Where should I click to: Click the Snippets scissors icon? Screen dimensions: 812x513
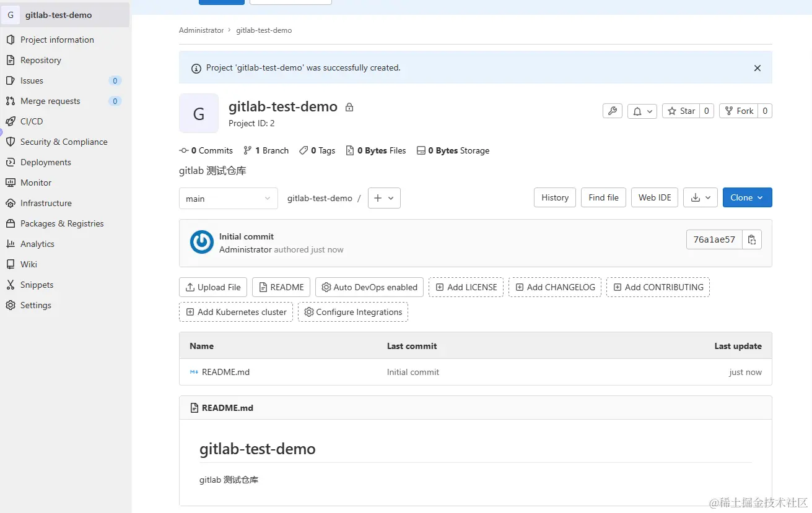pyautogui.click(x=10, y=285)
